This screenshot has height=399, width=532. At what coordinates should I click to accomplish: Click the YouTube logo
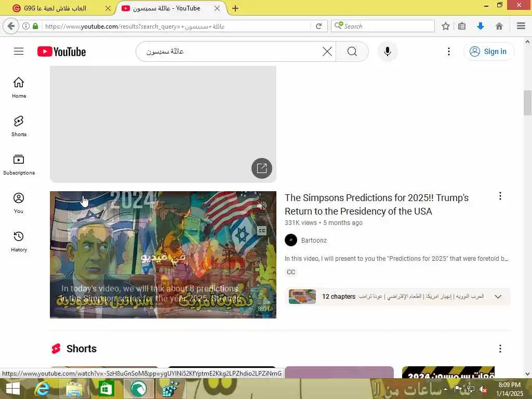pyautogui.click(x=61, y=51)
